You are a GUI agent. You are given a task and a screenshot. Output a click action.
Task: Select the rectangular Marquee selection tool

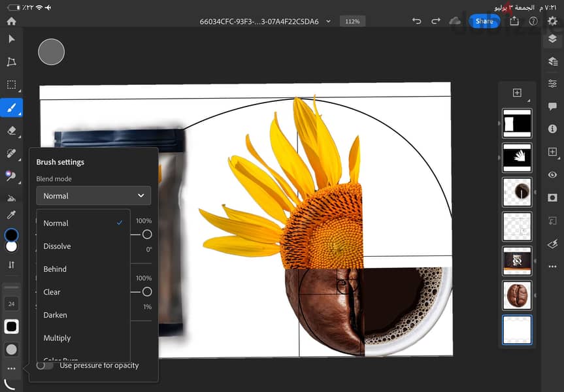(12, 84)
